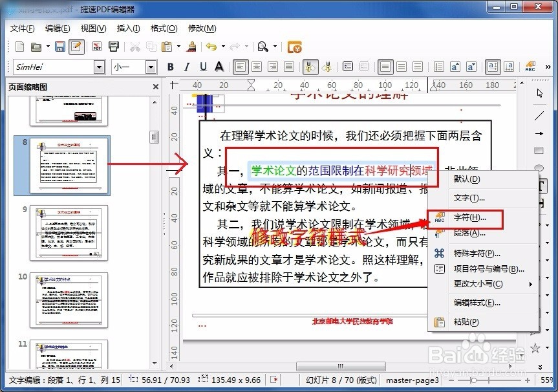The width and height of the screenshot is (558, 392).
Task: Open the 视图(V) menu
Action: click(x=93, y=28)
